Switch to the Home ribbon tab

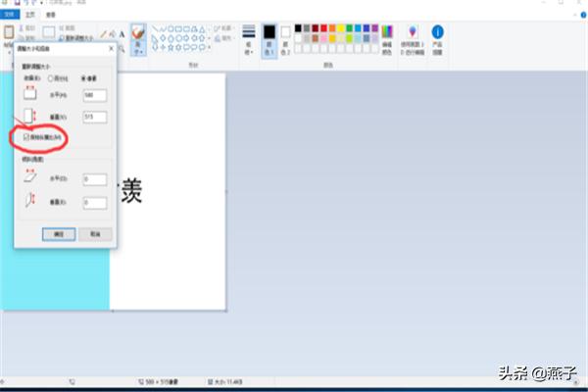30,15
